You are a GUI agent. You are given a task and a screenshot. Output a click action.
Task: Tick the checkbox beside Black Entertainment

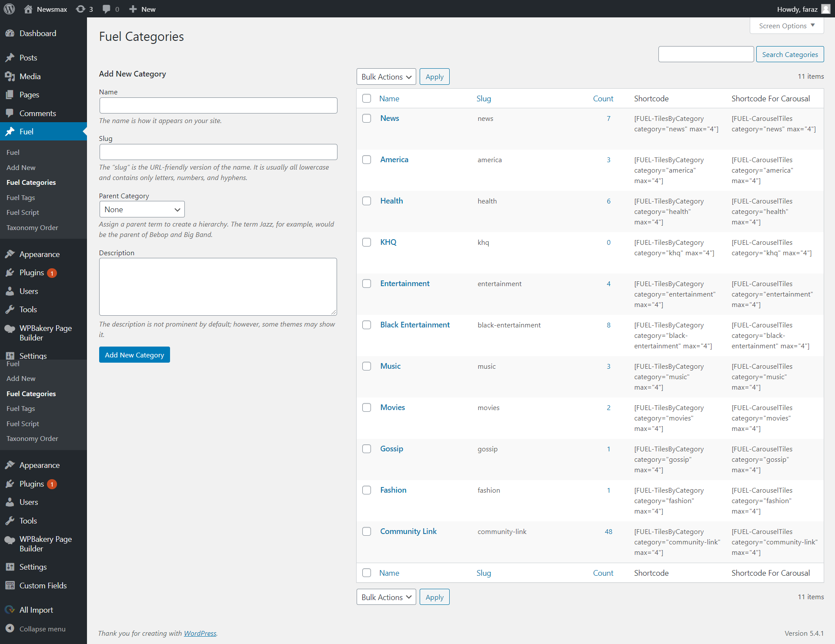coord(367,325)
